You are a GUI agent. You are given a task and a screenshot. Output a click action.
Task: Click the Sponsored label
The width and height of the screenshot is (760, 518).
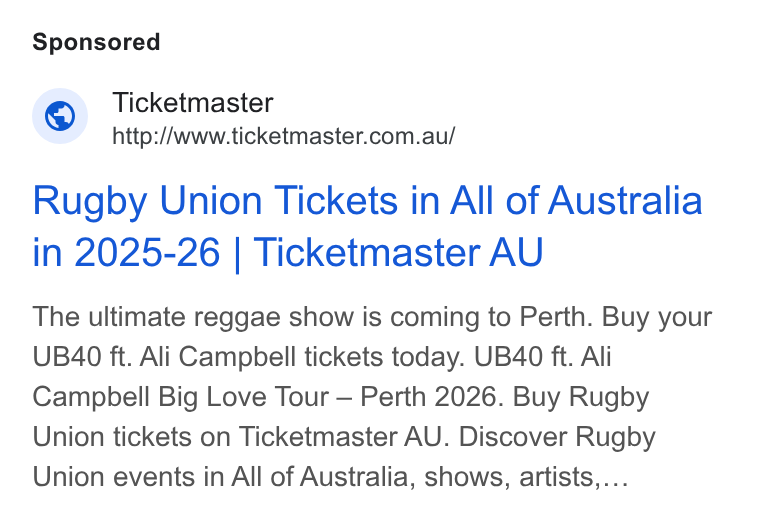[96, 42]
